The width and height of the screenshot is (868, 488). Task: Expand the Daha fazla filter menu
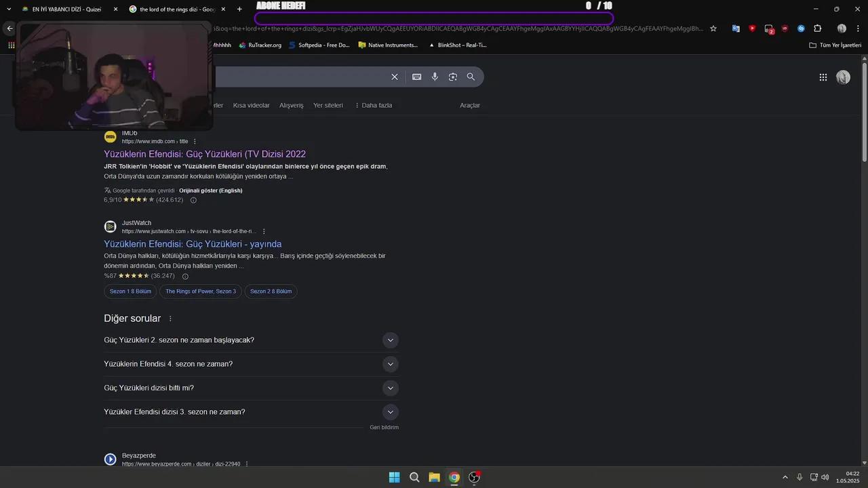[373, 105]
